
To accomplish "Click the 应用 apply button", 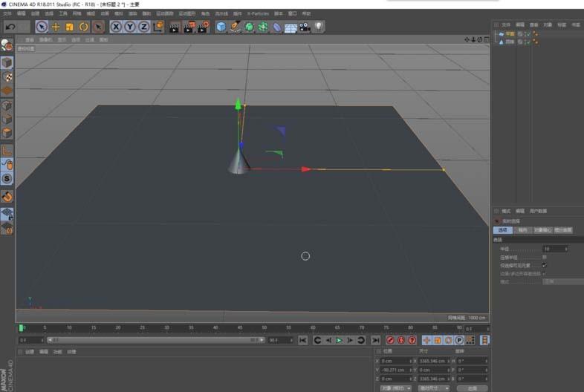I will tap(472, 388).
